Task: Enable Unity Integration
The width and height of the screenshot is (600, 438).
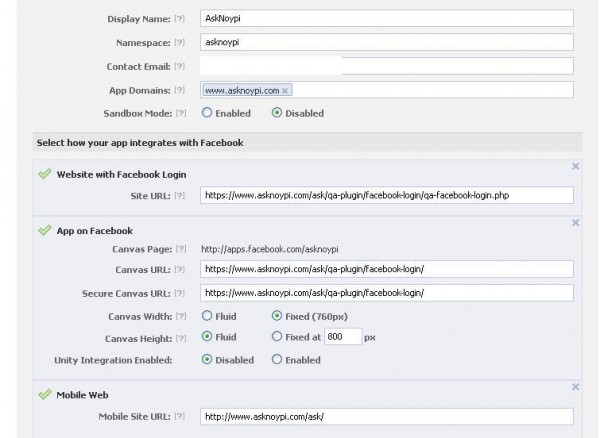Action: point(277,359)
